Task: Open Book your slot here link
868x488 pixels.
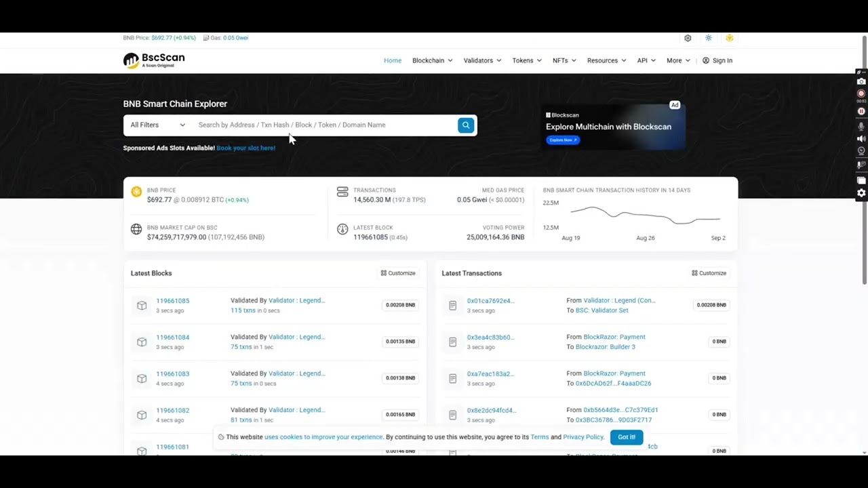Action: (246, 148)
